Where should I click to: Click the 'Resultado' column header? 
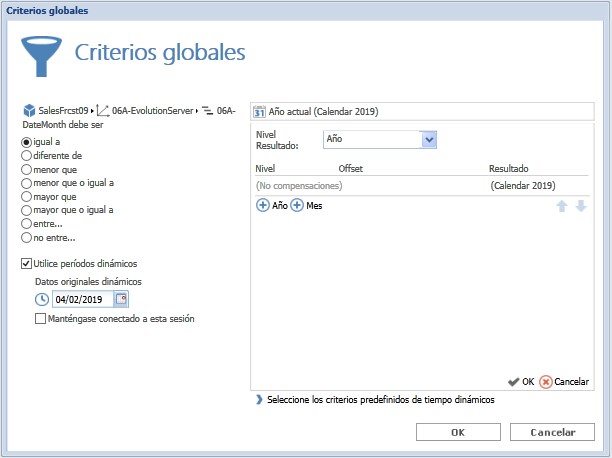(x=509, y=169)
